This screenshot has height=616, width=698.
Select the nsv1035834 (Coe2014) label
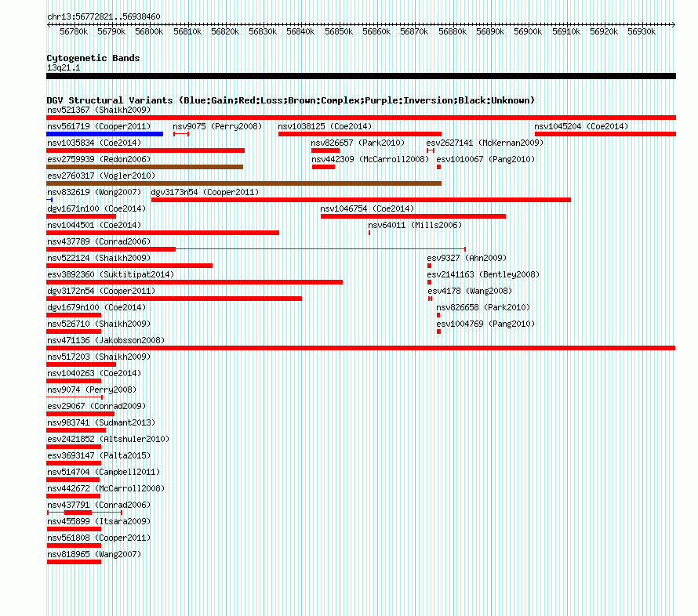[x=94, y=143]
